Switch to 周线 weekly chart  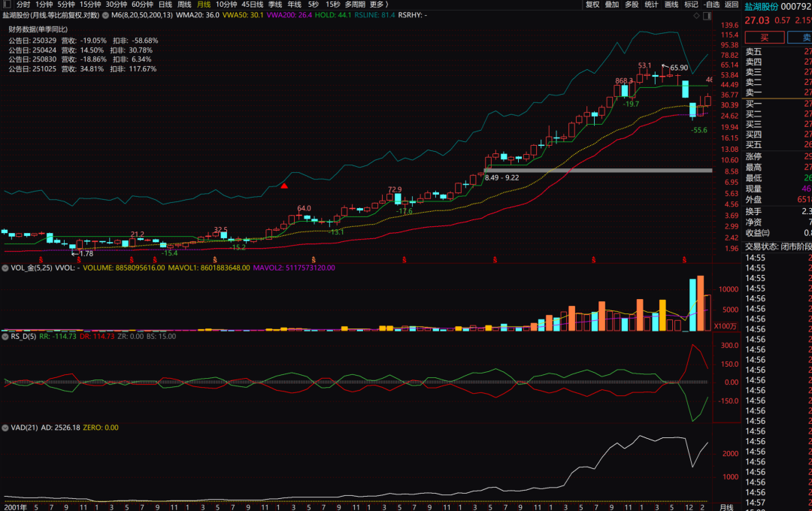point(184,5)
